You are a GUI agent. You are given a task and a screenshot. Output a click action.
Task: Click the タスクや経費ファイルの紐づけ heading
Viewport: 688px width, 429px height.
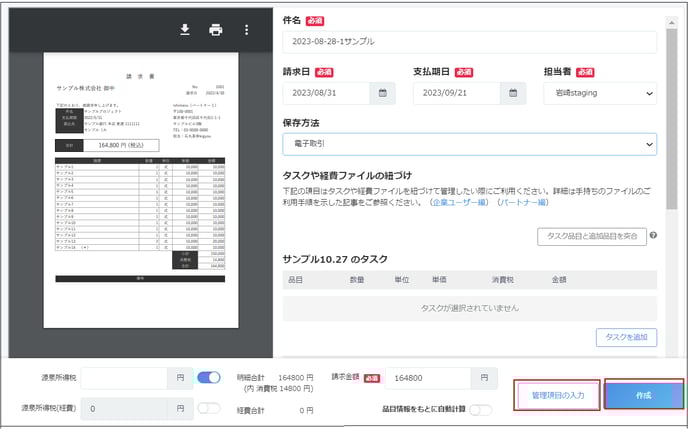click(x=347, y=176)
